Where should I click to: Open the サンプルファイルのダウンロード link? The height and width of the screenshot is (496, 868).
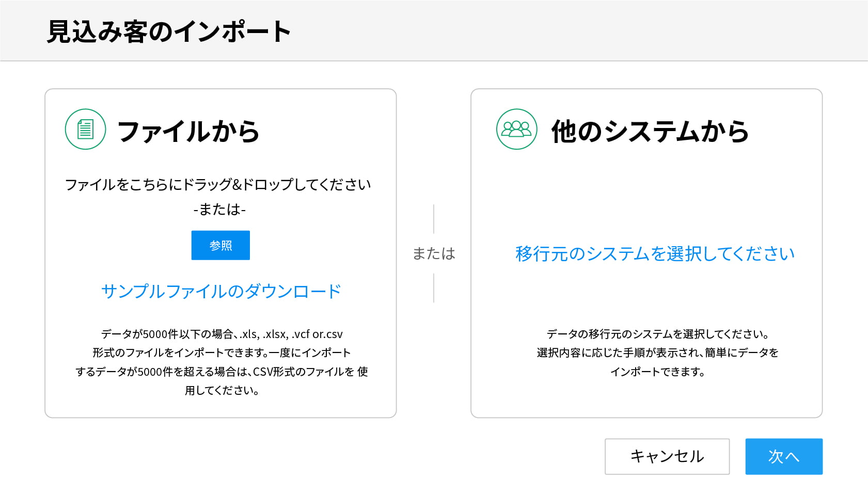point(221,291)
